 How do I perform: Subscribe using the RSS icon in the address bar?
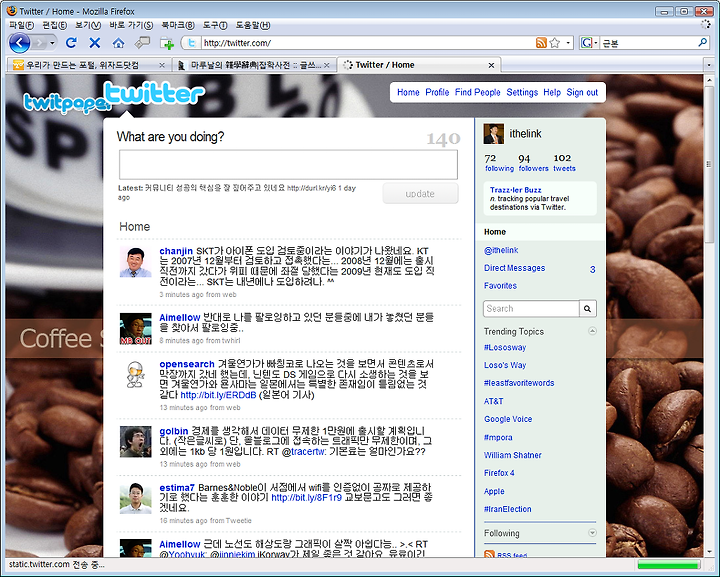point(541,43)
